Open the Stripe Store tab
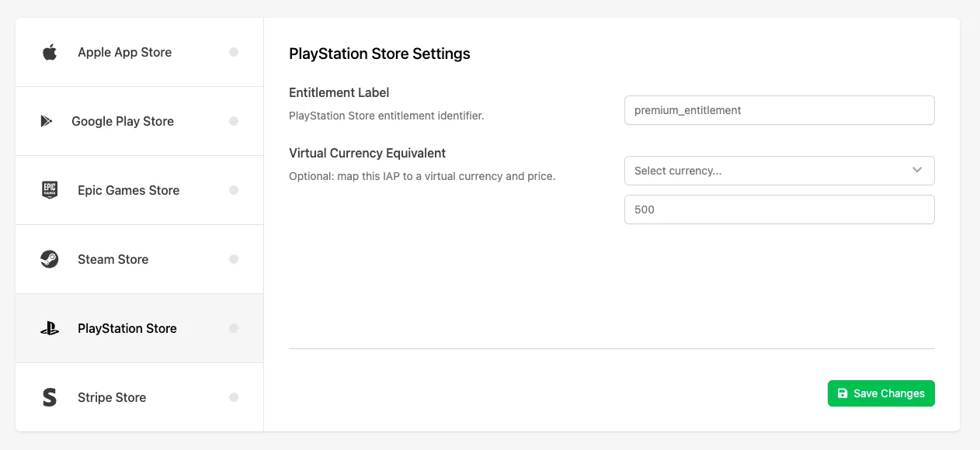Image resolution: width=980 pixels, height=450 pixels. 140,397
